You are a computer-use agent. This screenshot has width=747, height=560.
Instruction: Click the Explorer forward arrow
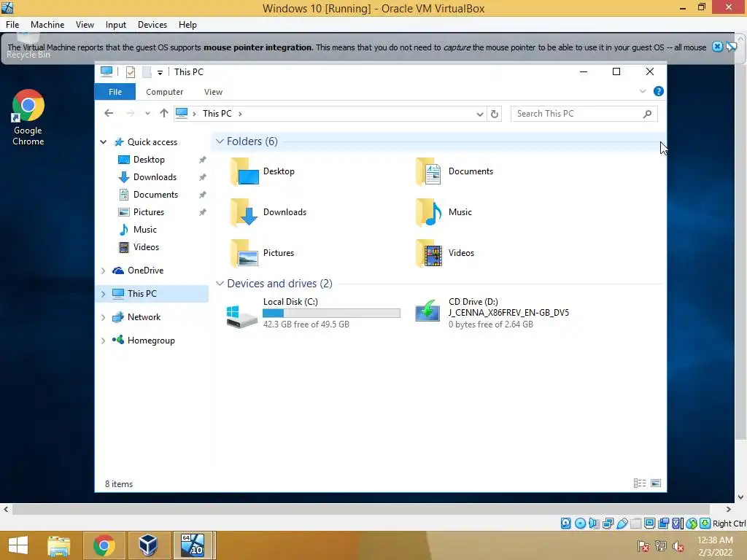click(130, 113)
